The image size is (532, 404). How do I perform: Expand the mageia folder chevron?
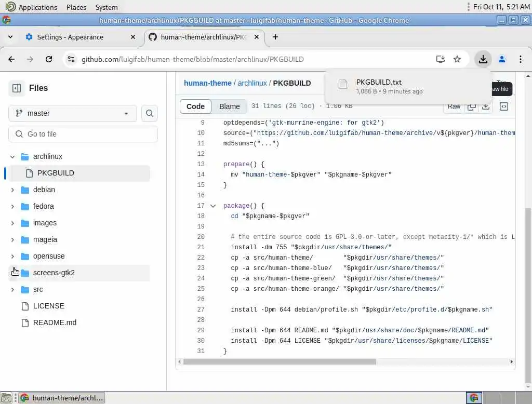[x=12, y=240]
